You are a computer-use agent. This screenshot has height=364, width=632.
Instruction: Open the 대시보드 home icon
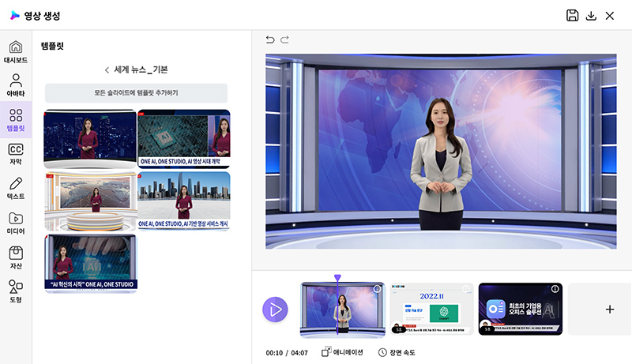16,51
